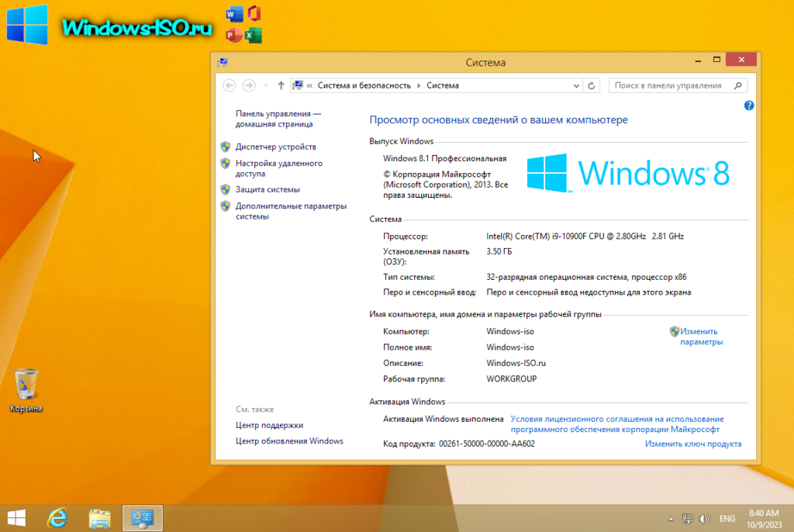Refresh the Control Panel page
This screenshot has width=794, height=532.
(x=591, y=85)
